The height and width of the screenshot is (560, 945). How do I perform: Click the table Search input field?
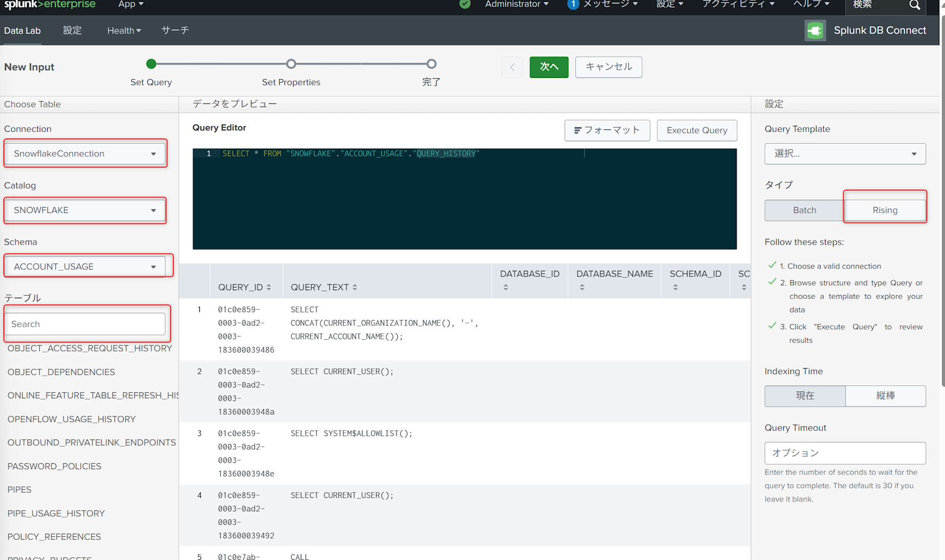pos(85,324)
